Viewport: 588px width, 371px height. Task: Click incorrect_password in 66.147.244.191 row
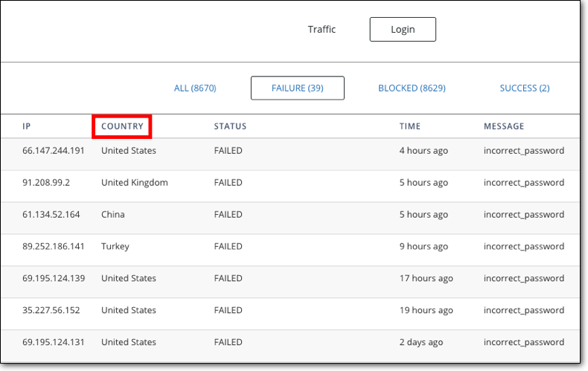(524, 151)
